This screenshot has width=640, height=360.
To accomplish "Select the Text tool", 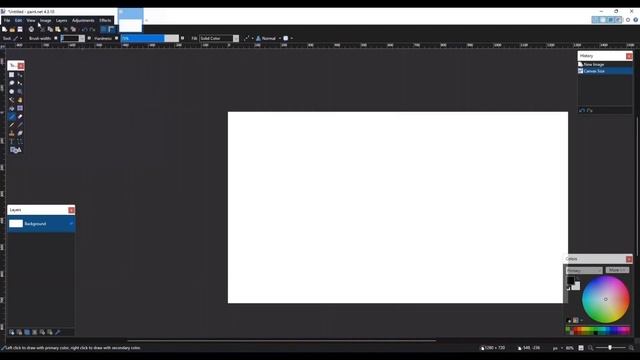I will [11, 142].
